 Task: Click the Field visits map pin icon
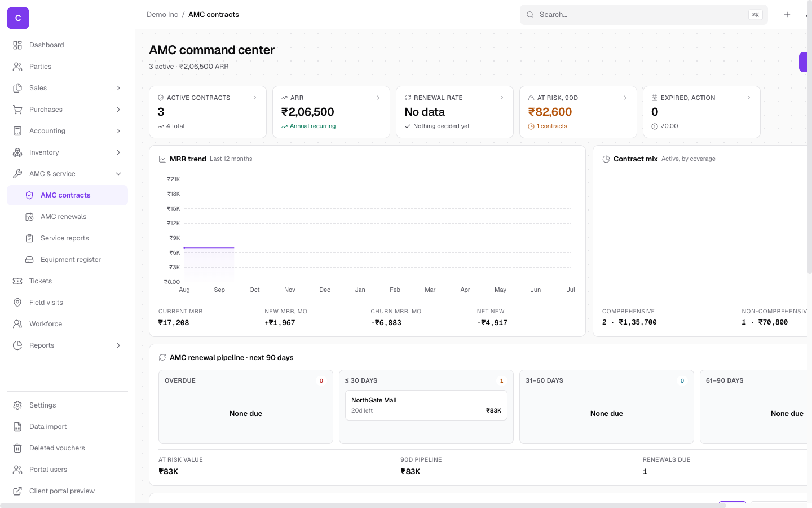pos(17,303)
